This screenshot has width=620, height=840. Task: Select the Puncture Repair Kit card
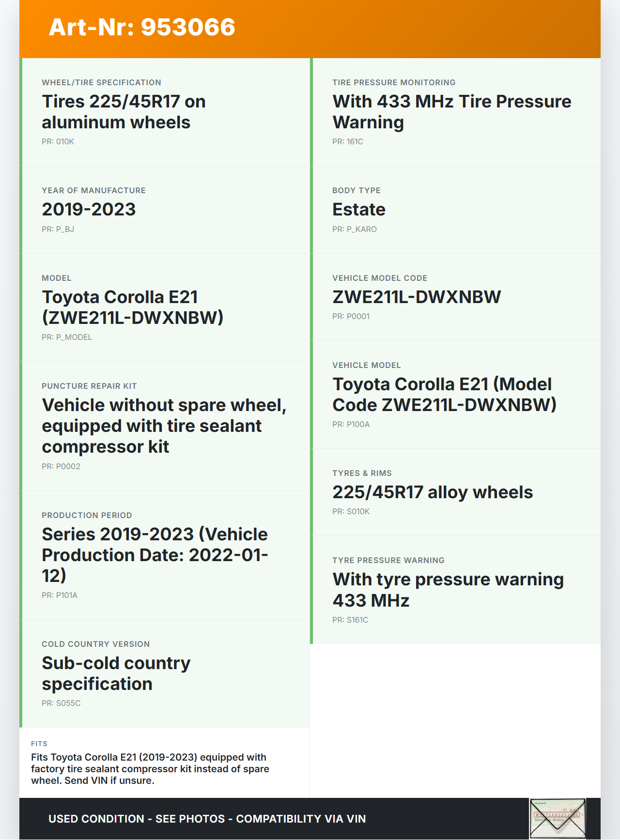pyautogui.click(x=165, y=426)
